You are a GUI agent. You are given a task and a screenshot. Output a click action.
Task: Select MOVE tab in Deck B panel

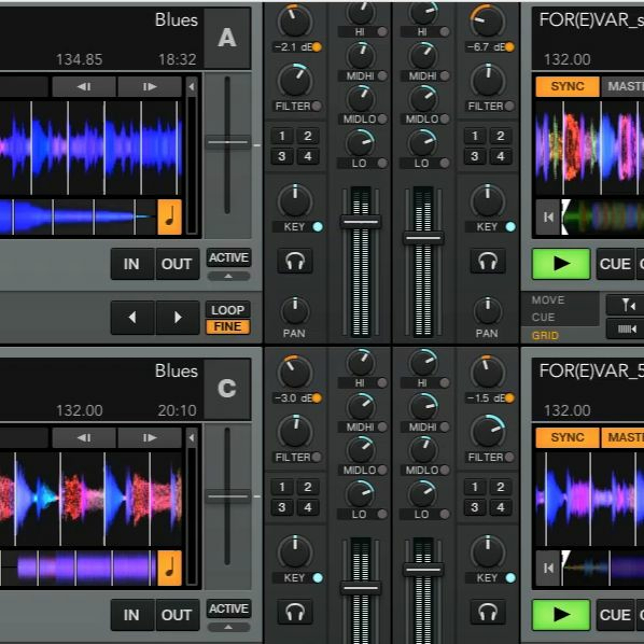(x=548, y=300)
